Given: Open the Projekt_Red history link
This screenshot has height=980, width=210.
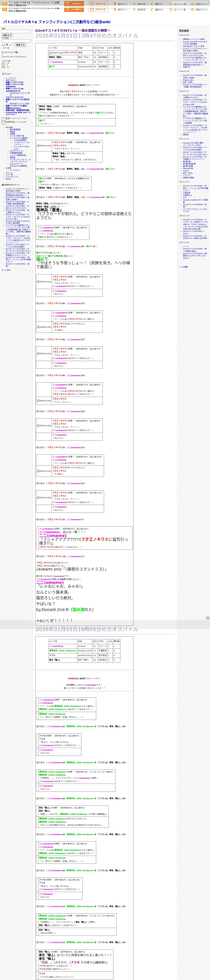Looking at the screenshot, I should pyautogui.click(x=188, y=80).
